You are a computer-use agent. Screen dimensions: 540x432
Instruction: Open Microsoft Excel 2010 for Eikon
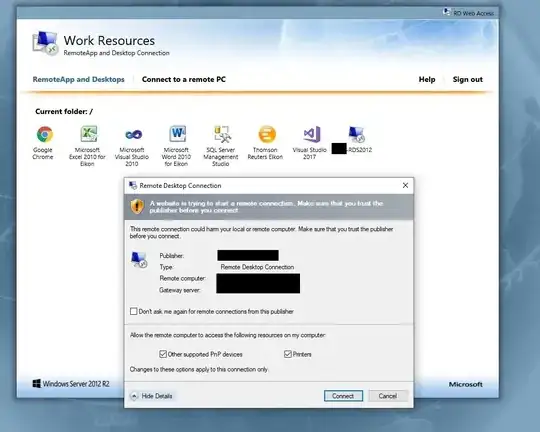[89, 134]
